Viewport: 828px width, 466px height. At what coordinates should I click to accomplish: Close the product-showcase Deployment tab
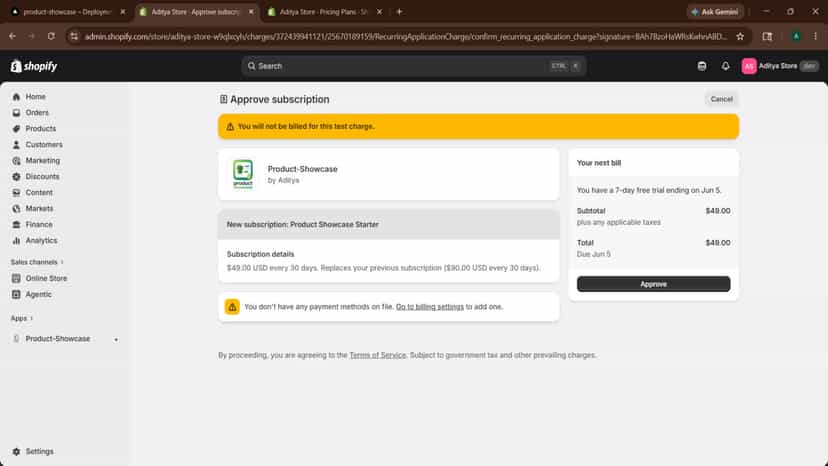(x=123, y=12)
